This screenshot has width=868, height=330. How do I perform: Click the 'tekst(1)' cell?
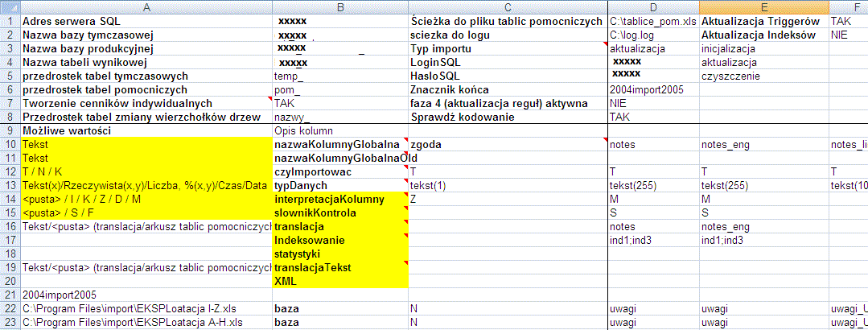pyautogui.click(x=508, y=185)
